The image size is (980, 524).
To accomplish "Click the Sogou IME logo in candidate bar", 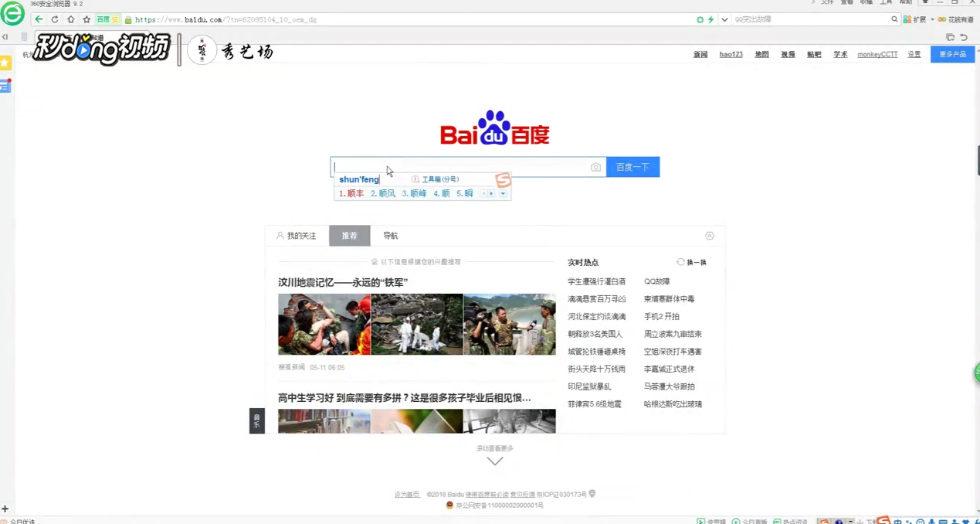I will 503,180.
